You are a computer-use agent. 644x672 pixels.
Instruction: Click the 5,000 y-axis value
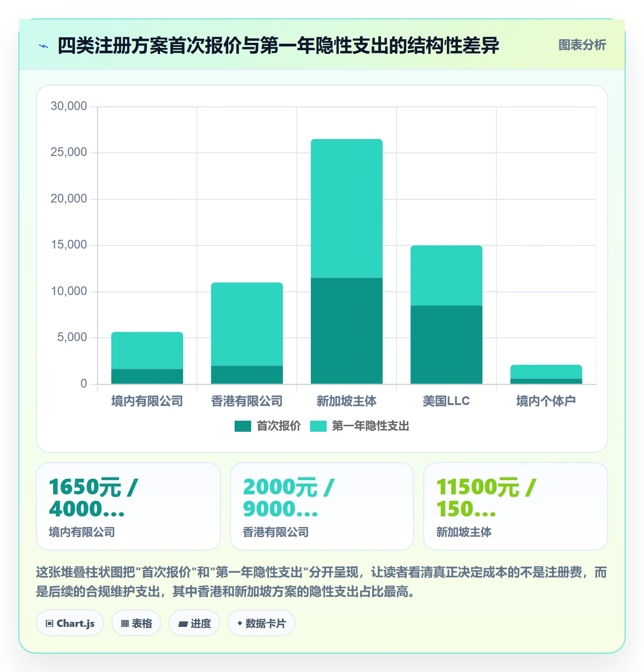(72, 337)
